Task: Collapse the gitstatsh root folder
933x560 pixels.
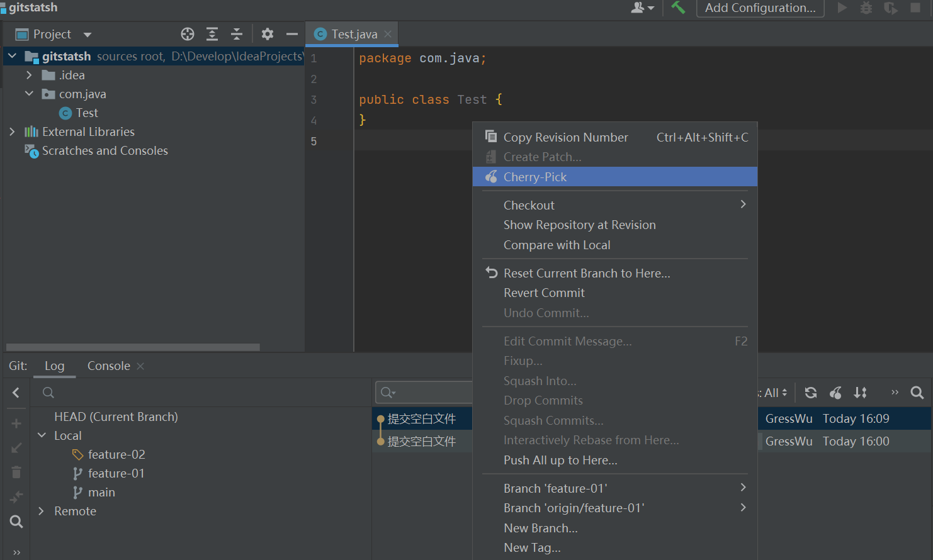Action: pyautogui.click(x=12, y=56)
